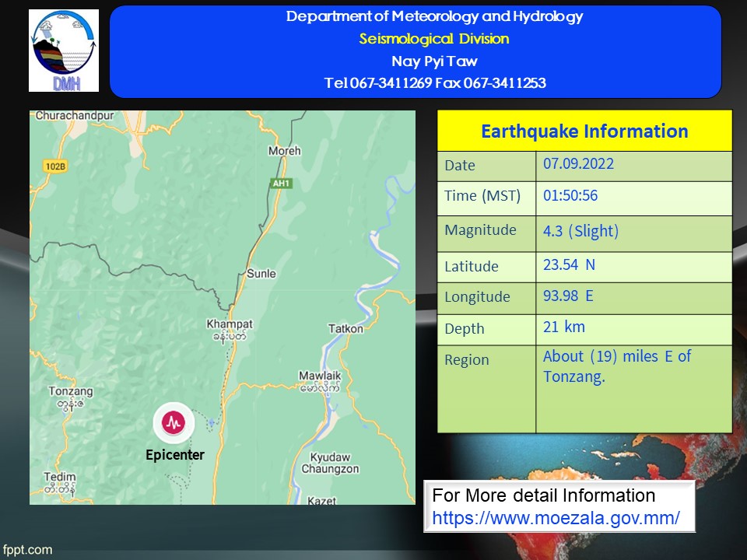
Task: Click the 'Longitude' row label
Action: point(477,296)
